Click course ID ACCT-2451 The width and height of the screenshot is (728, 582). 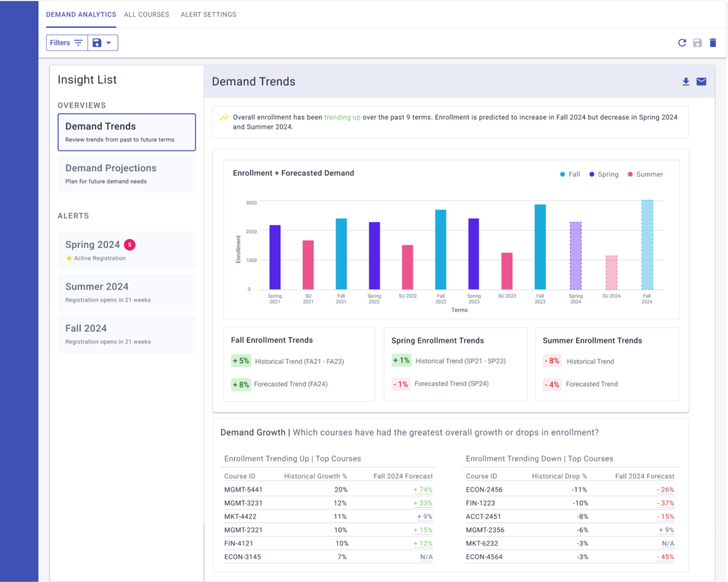point(483,517)
